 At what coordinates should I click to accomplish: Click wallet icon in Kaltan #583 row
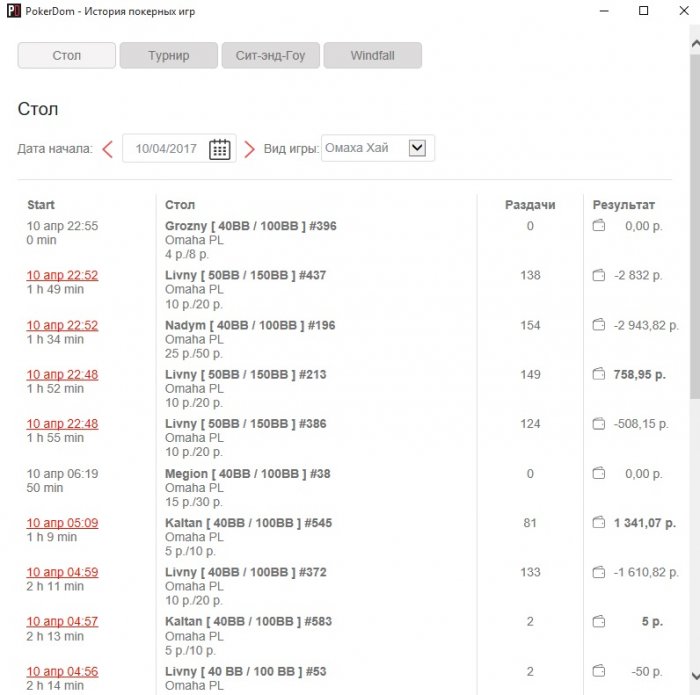599,621
